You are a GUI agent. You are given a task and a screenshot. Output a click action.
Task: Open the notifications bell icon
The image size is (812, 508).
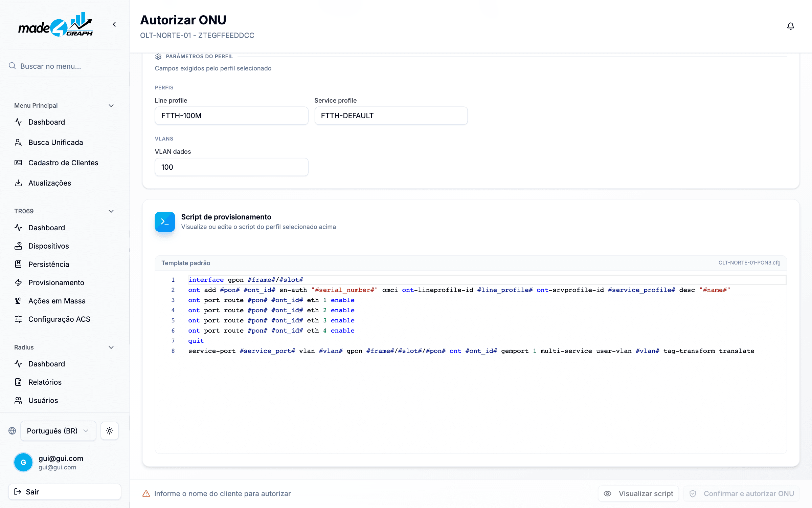790,26
